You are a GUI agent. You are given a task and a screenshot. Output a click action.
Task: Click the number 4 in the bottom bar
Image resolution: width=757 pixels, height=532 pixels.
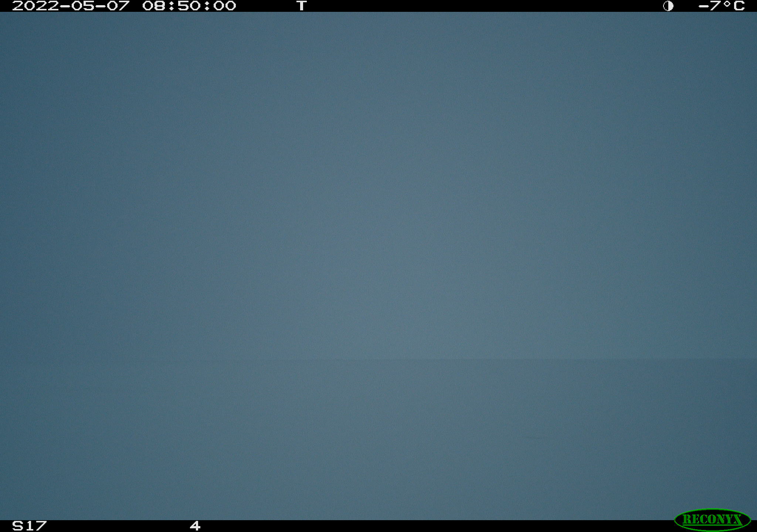click(195, 526)
